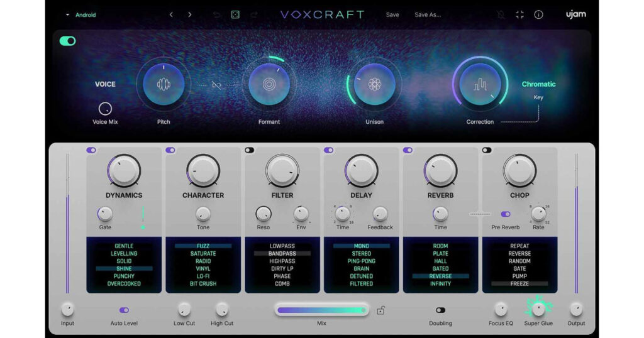Screen dimensions: 644x338
Task: Toggle the Auto Level switch
Action: pos(124,310)
